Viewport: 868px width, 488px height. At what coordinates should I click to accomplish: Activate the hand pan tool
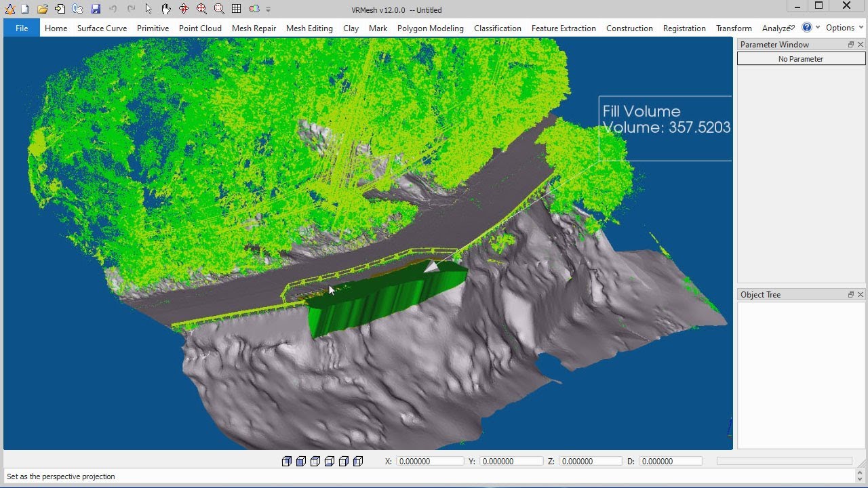(166, 9)
